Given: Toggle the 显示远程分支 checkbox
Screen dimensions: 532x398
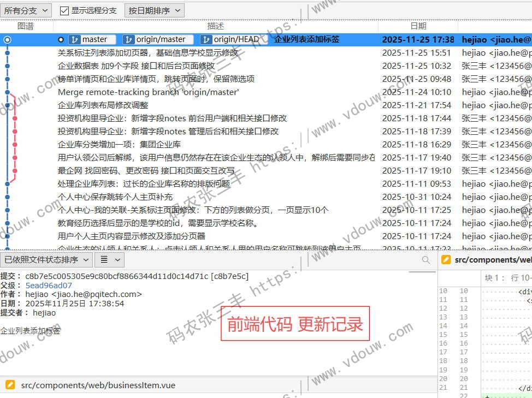Looking at the screenshot, I should pyautogui.click(x=64, y=10).
